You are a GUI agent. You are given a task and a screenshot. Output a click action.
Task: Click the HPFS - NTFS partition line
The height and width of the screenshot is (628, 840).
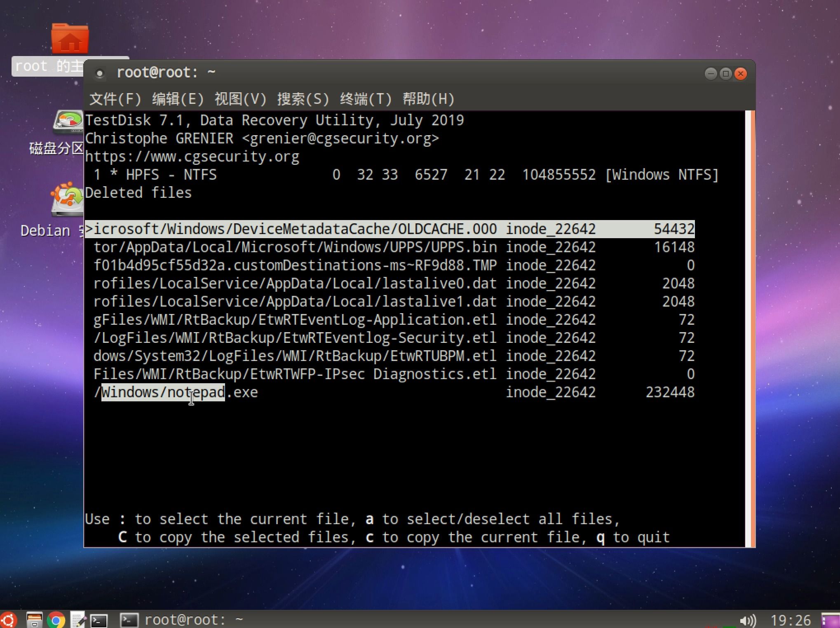pyautogui.click(x=406, y=175)
